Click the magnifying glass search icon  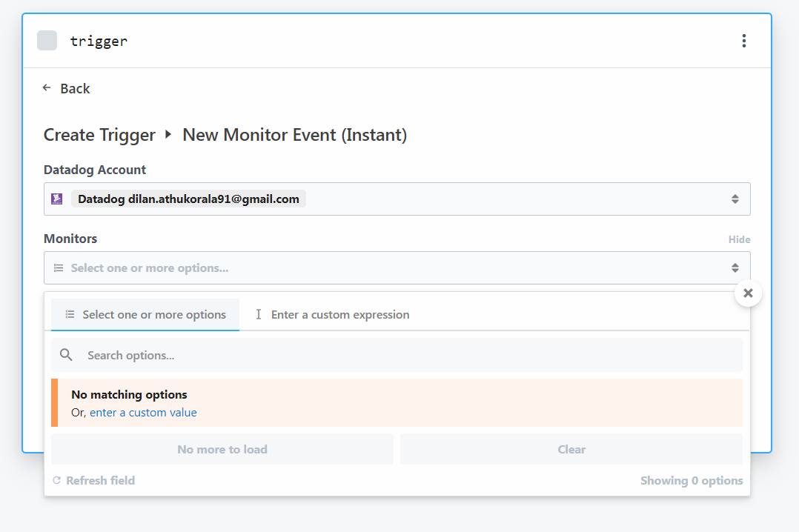[x=66, y=355]
